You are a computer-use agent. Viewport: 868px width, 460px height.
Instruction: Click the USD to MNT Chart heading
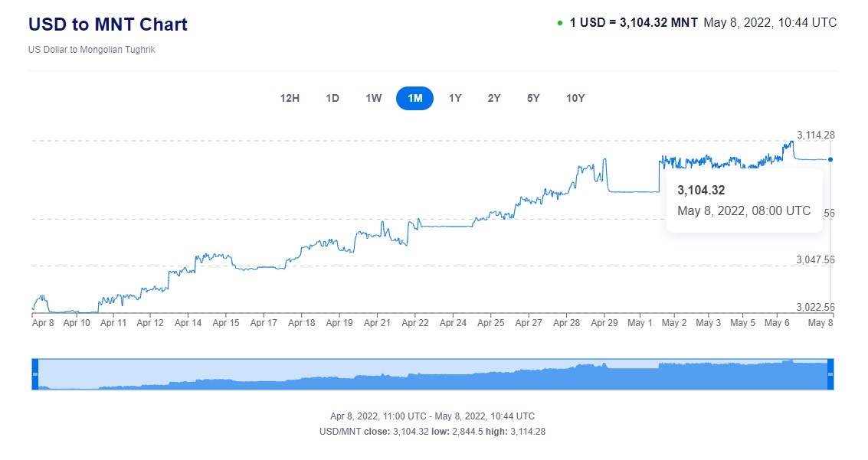[x=108, y=24]
